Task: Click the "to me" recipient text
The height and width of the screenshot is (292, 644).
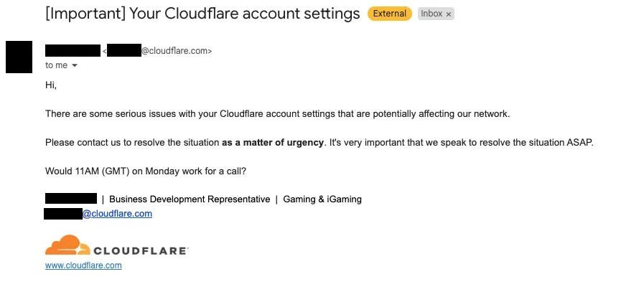Action: coord(56,65)
